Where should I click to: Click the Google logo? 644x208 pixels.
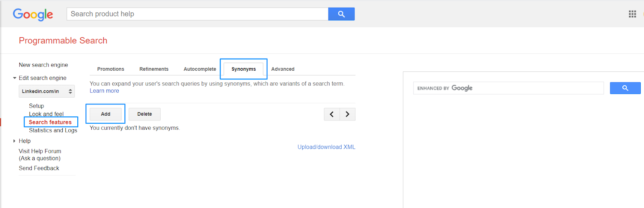click(33, 14)
